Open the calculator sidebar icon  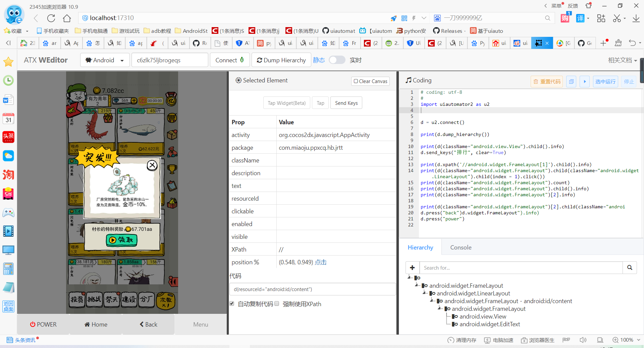click(x=8, y=269)
